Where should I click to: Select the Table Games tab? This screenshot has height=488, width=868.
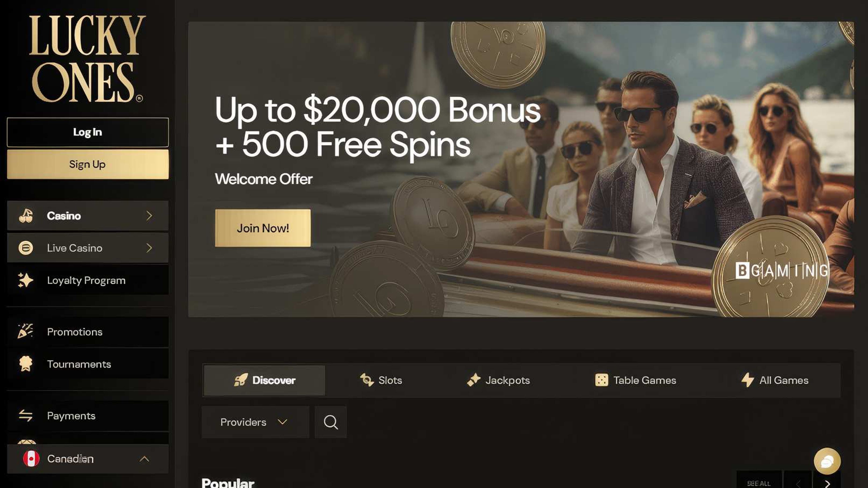636,380
